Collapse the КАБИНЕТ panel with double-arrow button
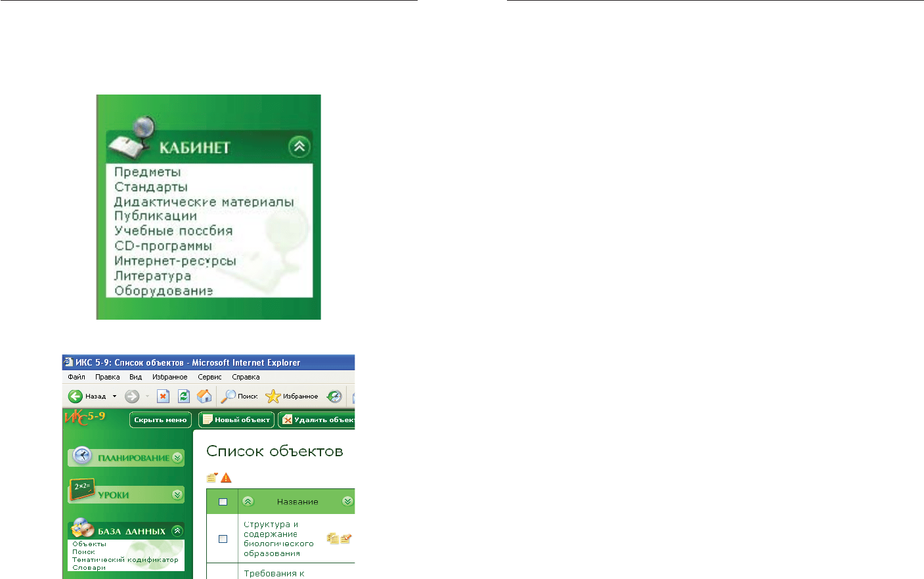 299,146
